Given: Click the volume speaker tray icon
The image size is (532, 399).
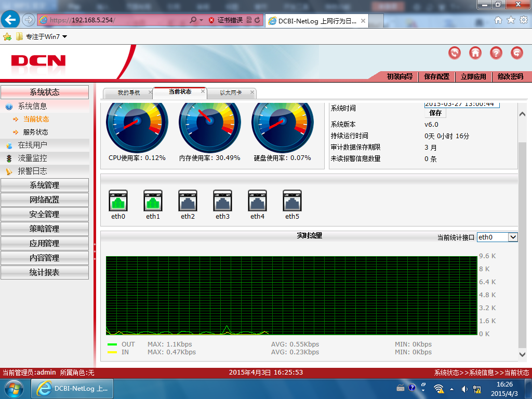Looking at the screenshot, I should pyautogui.click(x=464, y=389).
